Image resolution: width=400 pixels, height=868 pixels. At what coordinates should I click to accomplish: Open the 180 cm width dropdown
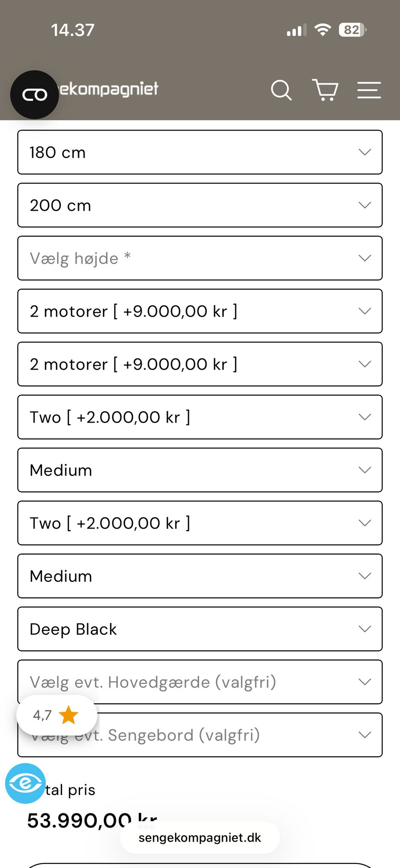pos(200,152)
